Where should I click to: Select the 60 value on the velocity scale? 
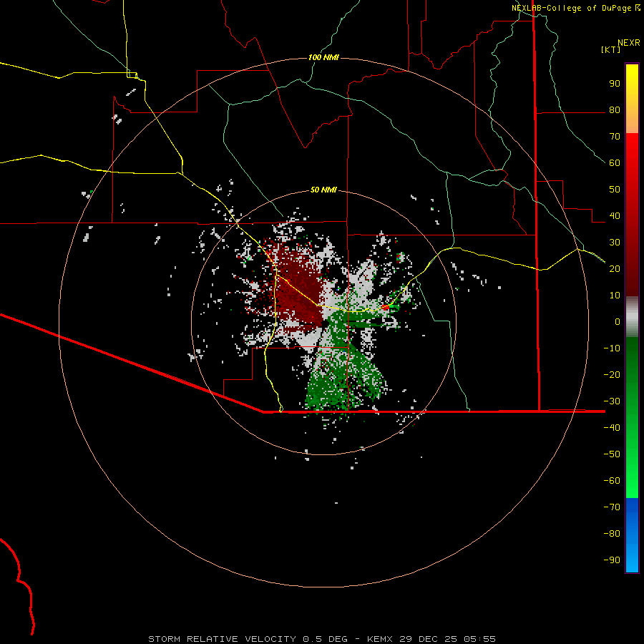pyautogui.click(x=615, y=163)
